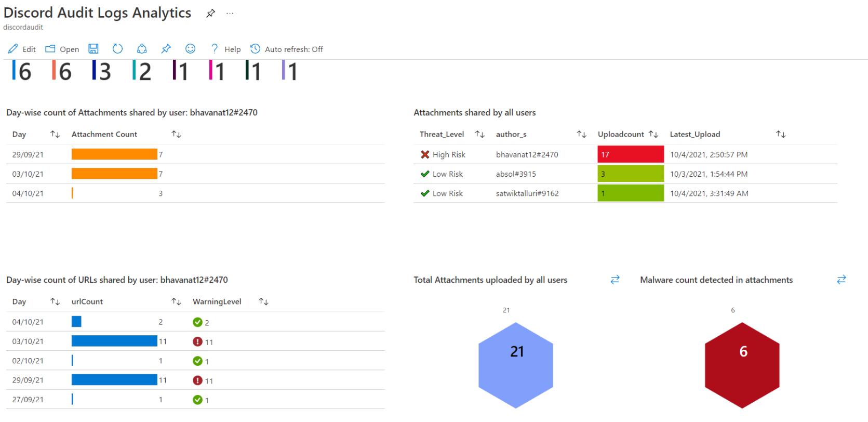Screen dimensions: 868x422
Task: Click the orange bar for 03/10/21 attachments
Action: click(x=114, y=174)
